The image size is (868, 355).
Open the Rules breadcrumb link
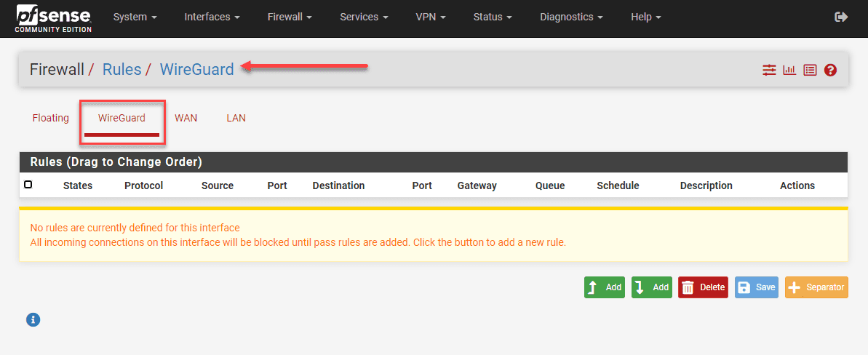(x=122, y=69)
